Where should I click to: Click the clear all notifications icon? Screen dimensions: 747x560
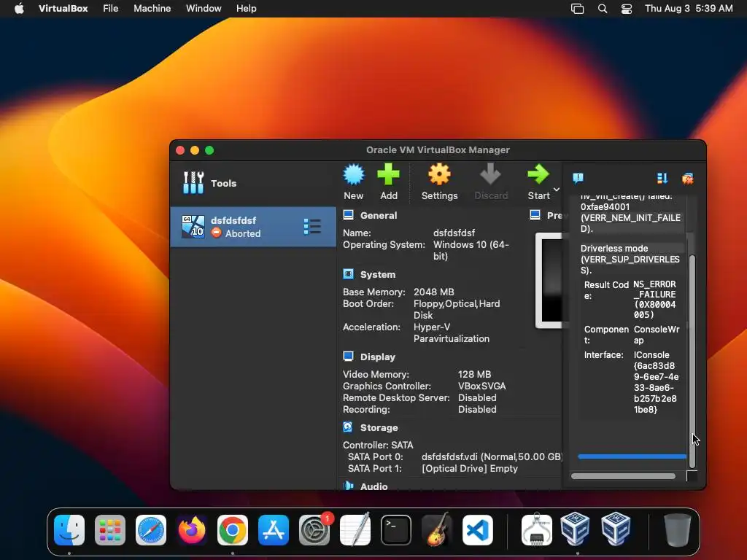(x=687, y=178)
